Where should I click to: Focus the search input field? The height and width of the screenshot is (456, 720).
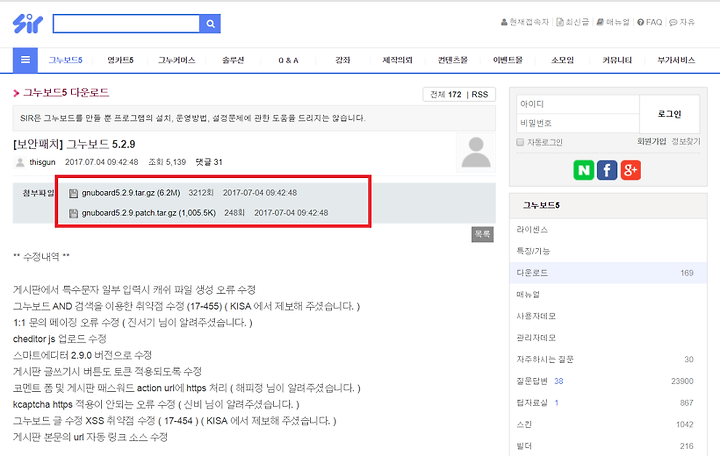pos(126,24)
